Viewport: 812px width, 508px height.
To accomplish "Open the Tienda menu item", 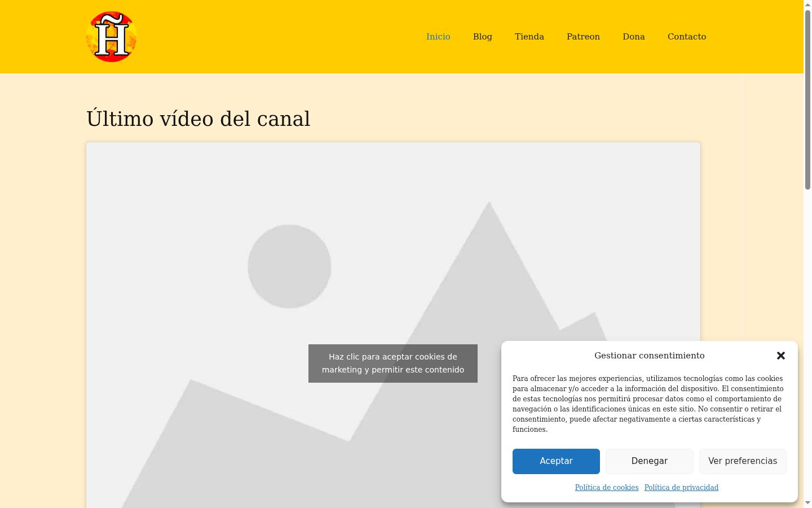I will (x=529, y=37).
